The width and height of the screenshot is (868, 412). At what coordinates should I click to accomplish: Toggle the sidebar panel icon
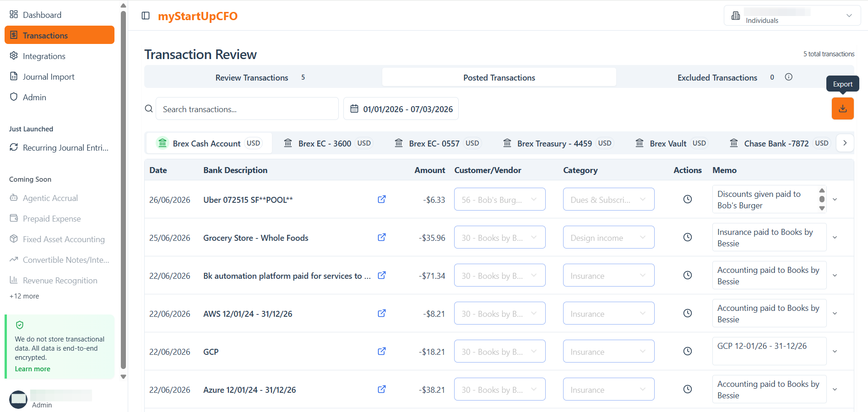146,16
